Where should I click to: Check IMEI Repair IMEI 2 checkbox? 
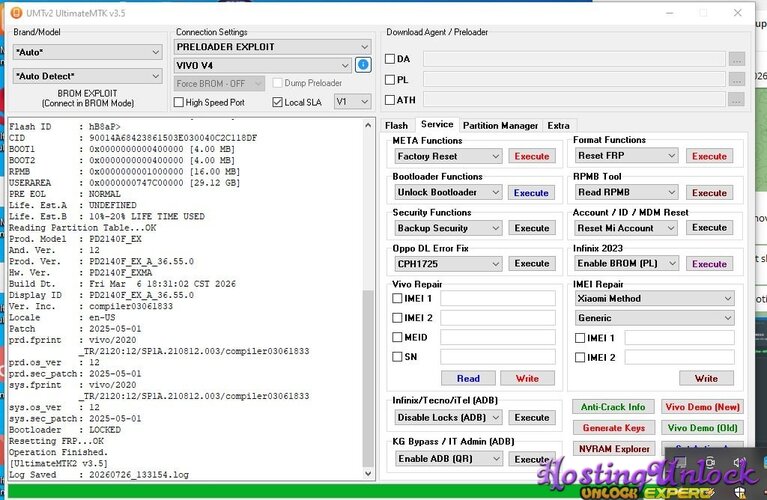580,357
